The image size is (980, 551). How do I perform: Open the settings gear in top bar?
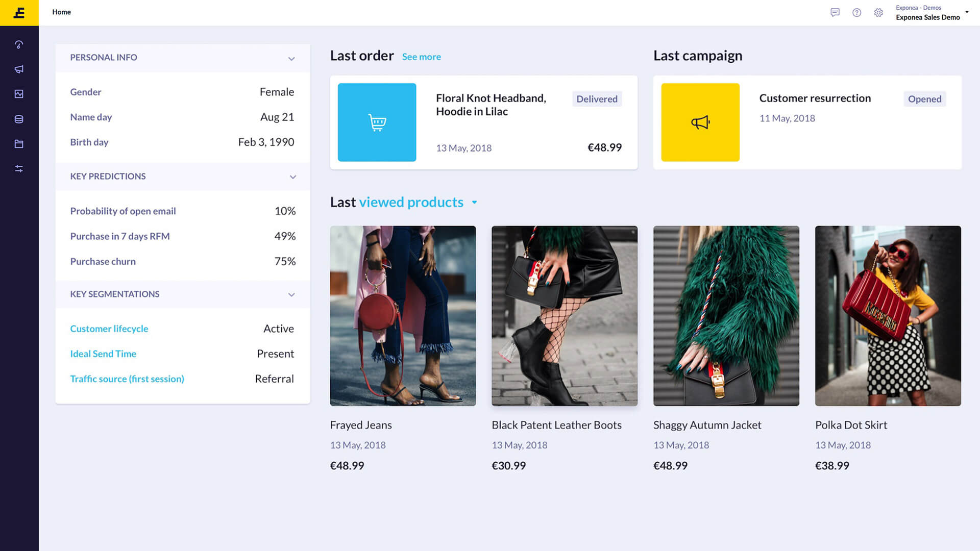[878, 13]
